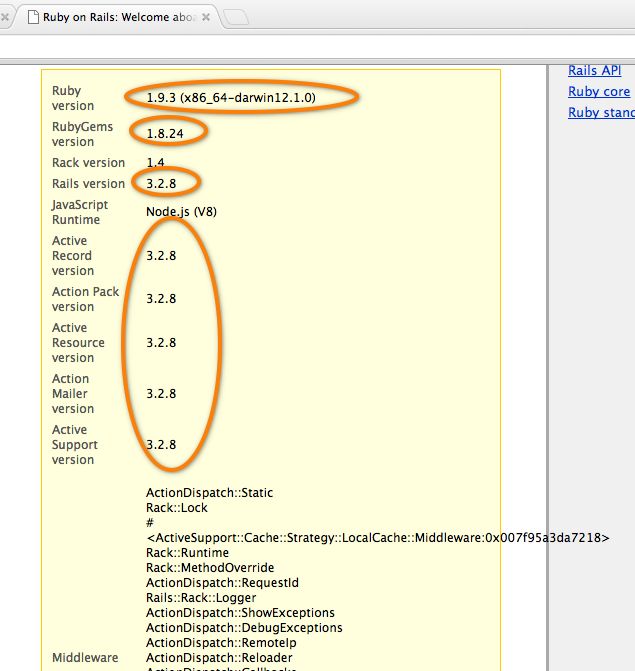Click the Active Resource version label

pos(78,343)
